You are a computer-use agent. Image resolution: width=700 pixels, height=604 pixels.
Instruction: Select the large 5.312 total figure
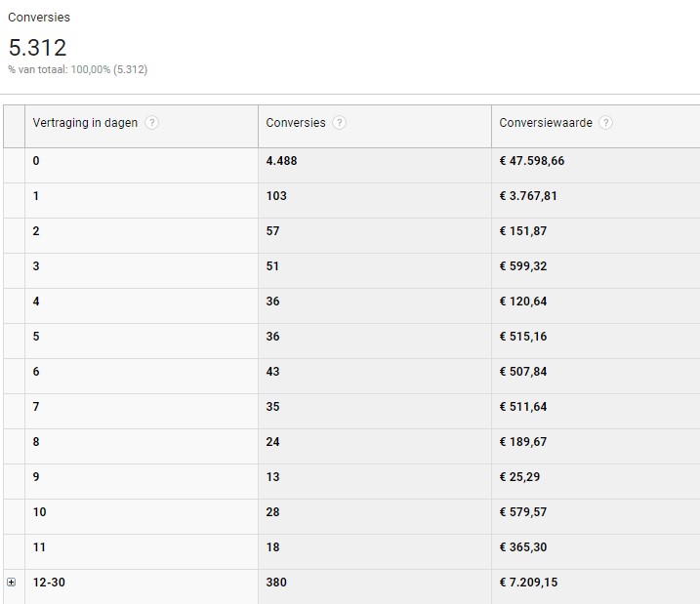(x=37, y=47)
